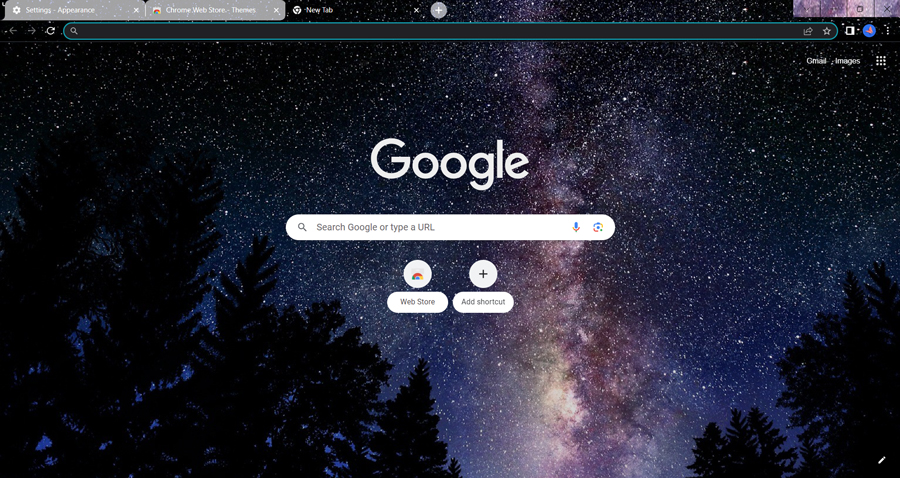The image size is (900, 478).
Task: Open the side panel icon
Action: click(849, 31)
